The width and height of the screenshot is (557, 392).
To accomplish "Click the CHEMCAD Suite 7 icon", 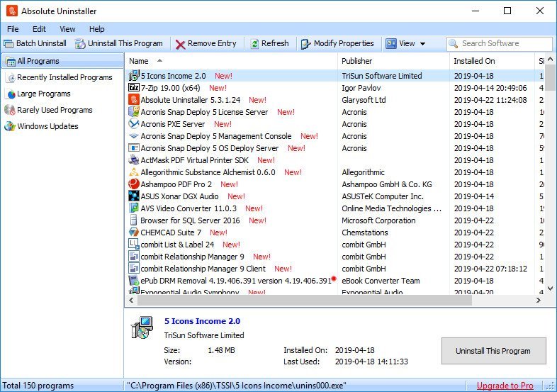I will coord(134,233).
